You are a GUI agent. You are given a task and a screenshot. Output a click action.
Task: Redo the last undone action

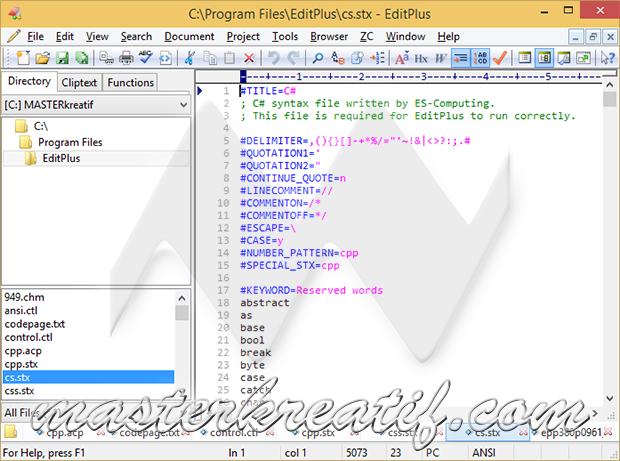[293, 58]
